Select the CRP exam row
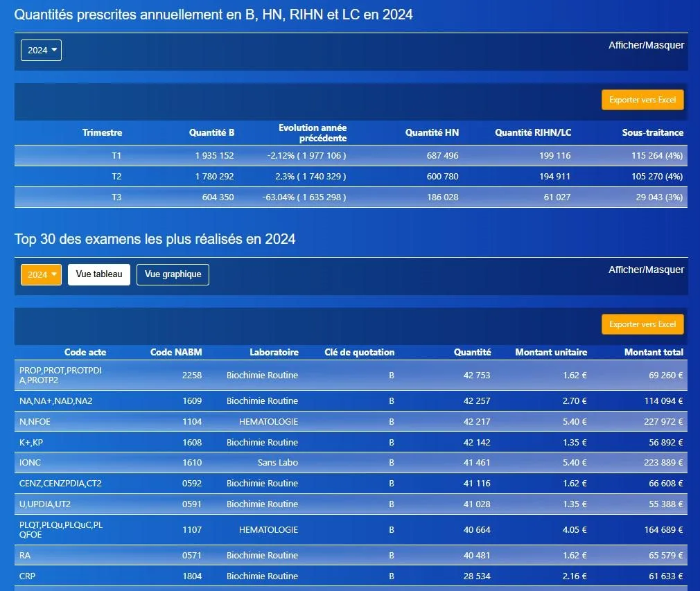 [351, 576]
